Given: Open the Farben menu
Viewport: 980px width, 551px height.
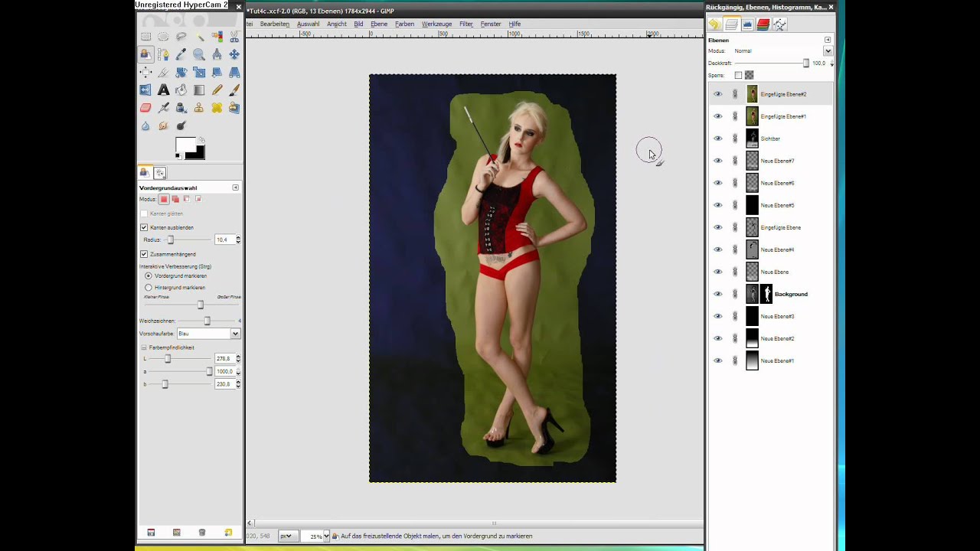Looking at the screenshot, I should [404, 24].
